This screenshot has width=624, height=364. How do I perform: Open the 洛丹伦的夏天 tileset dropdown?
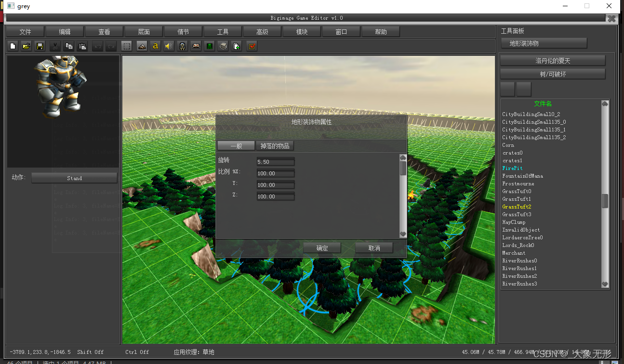point(553,61)
